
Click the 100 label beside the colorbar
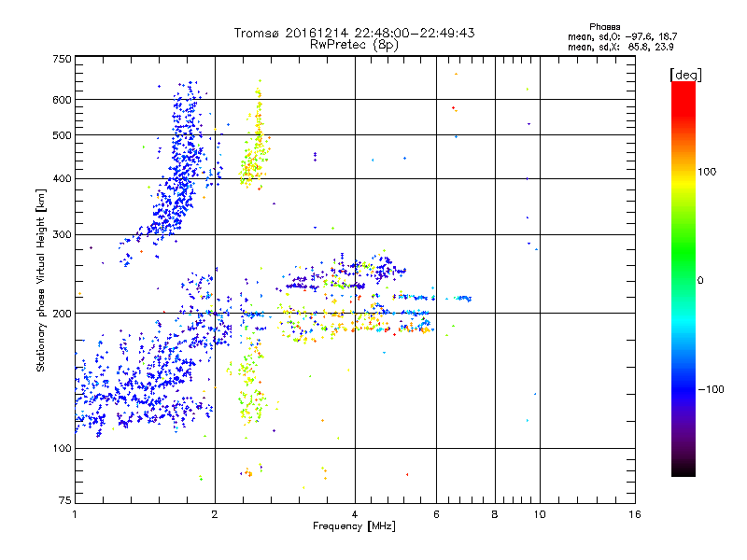click(x=708, y=172)
